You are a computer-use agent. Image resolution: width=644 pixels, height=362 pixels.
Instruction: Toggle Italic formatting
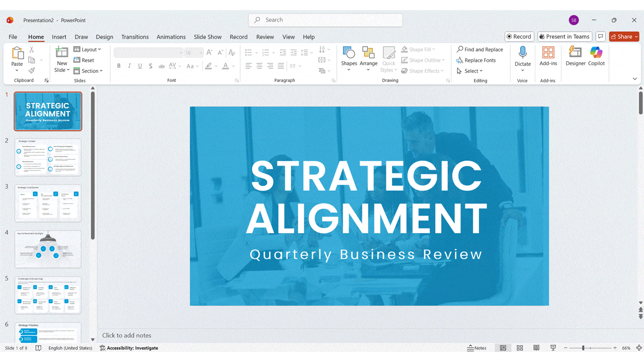pyautogui.click(x=129, y=66)
